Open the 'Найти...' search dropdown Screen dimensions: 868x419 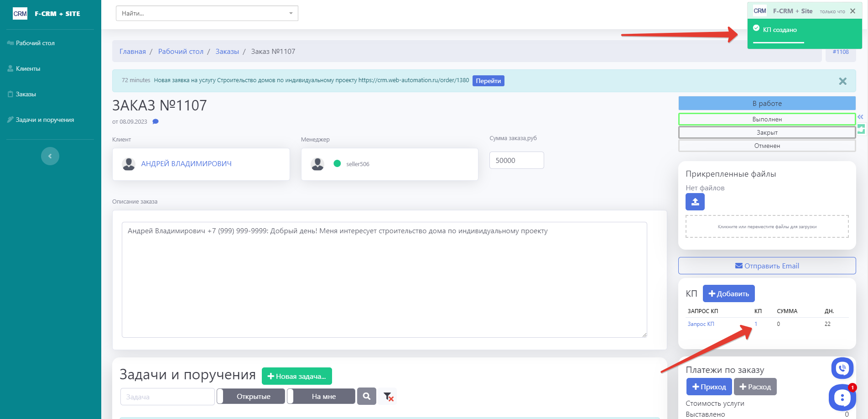(x=207, y=13)
